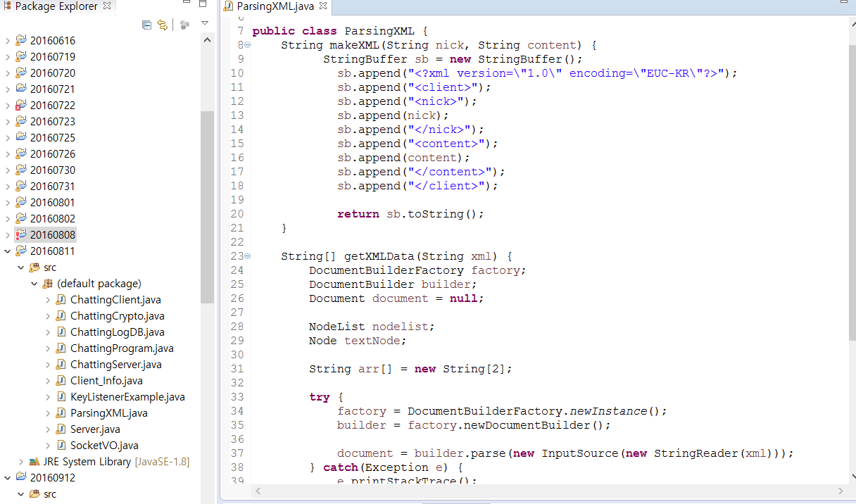Click the SocketVO.java file icon
The height and width of the screenshot is (504, 856).
[x=62, y=446]
